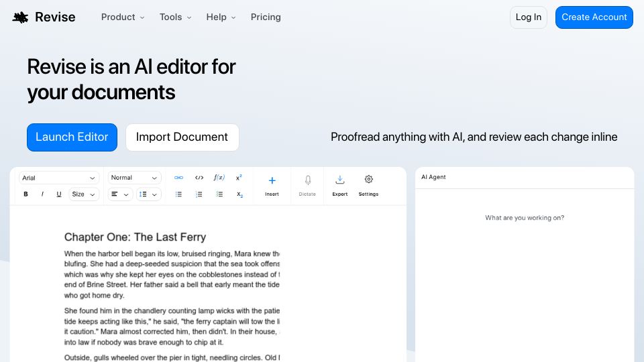Open the line spacing dropdown

(148, 194)
